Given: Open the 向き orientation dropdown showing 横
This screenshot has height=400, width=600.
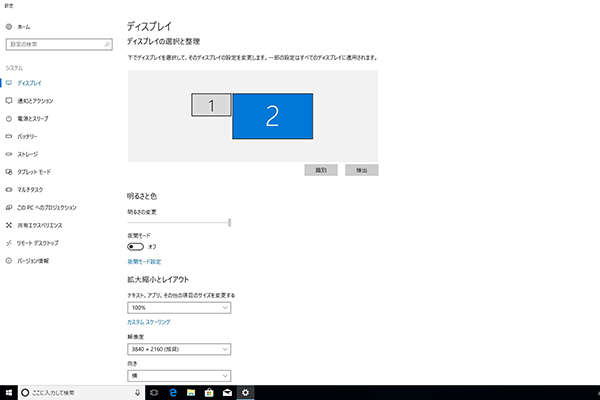Looking at the screenshot, I should click(179, 376).
